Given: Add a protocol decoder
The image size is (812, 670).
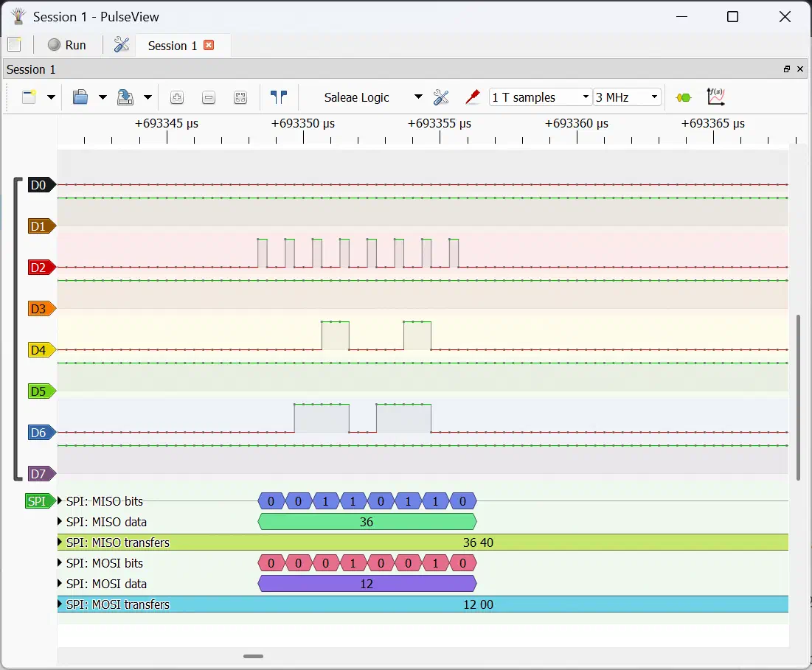Looking at the screenshot, I should tap(684, 97).
